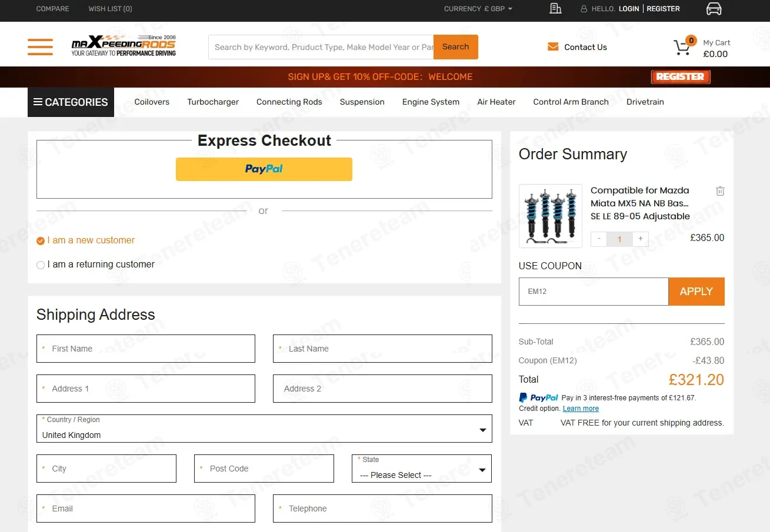
Task: Click the user profile icon near Hello
Action: 584,9
